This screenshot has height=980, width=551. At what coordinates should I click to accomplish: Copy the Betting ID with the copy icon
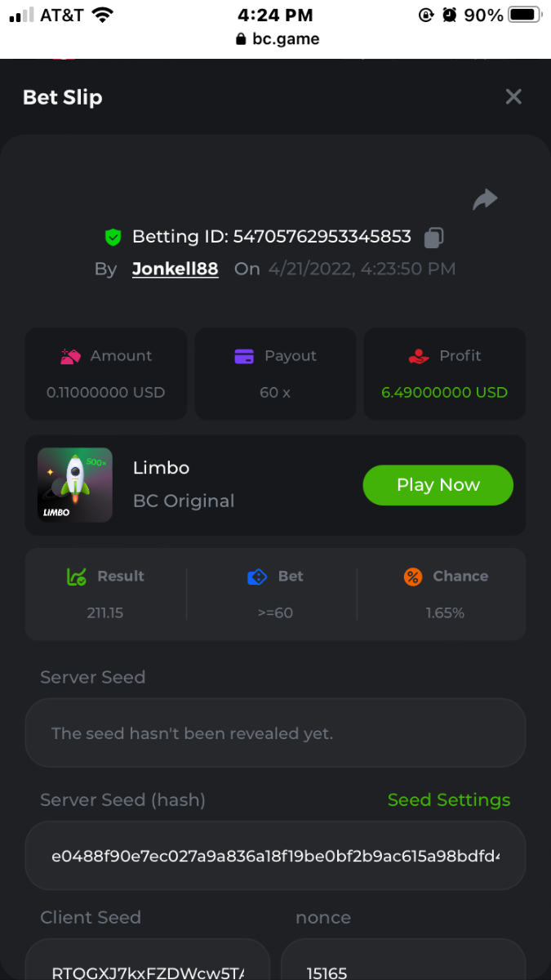point(433,238)
